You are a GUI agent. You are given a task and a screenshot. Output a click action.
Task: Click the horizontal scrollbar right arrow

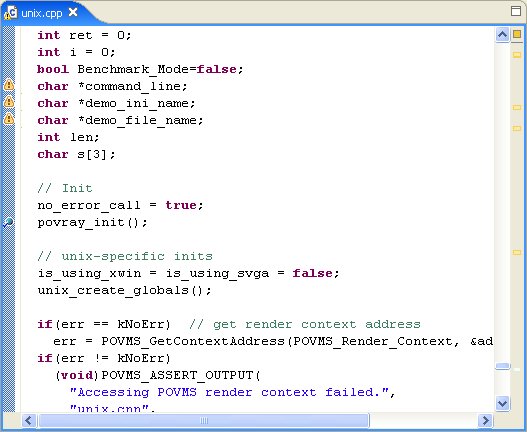(485, 420)
